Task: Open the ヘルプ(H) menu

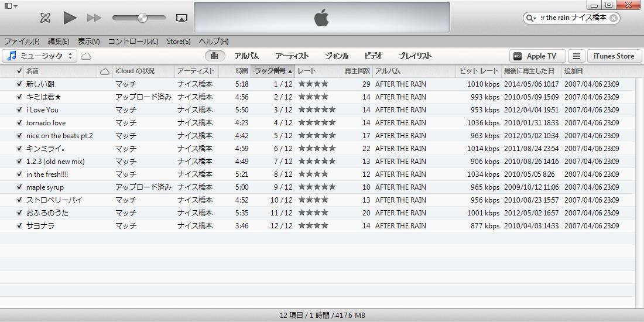Action: coord(214,42)
